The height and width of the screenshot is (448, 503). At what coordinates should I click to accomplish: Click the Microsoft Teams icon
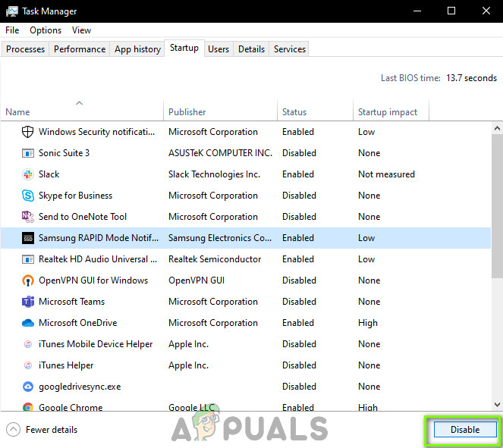click(28, 302)
